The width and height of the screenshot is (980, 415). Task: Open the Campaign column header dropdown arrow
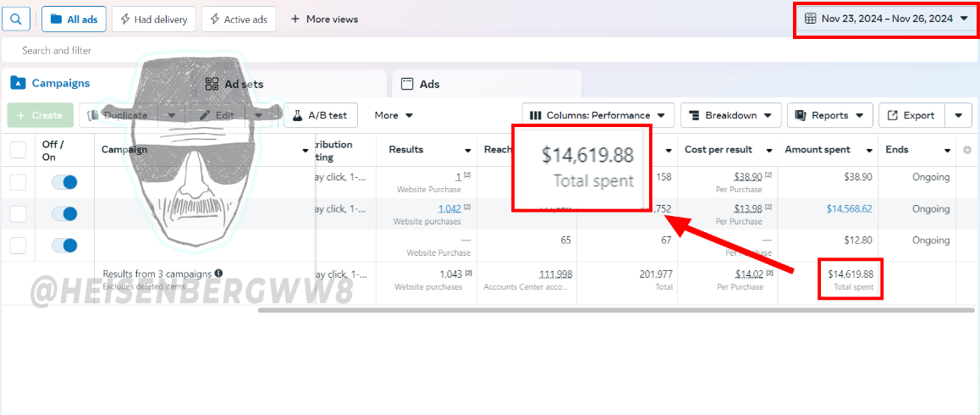(305, 150)
